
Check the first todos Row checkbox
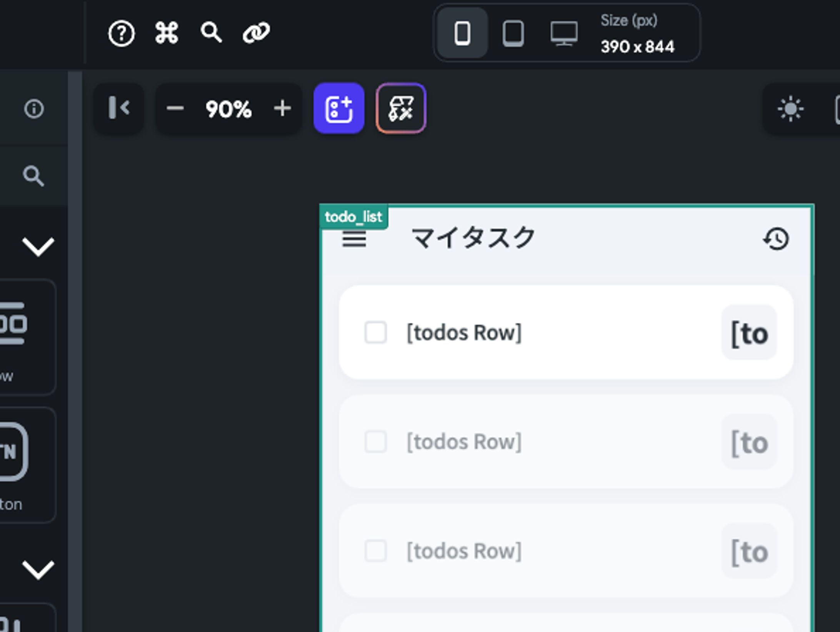pos(375,332)
